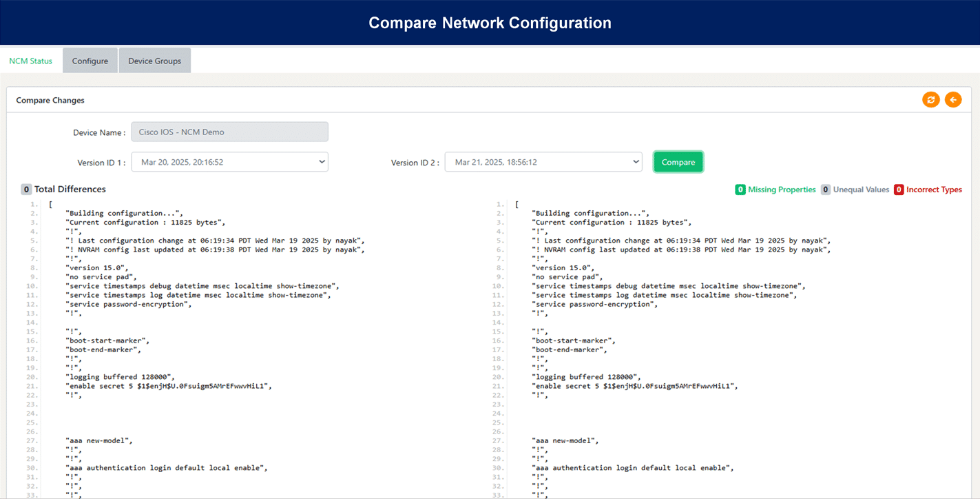980x499 pixels.
Task: Click the red Incorrect Types count badge
Action: 899,190
